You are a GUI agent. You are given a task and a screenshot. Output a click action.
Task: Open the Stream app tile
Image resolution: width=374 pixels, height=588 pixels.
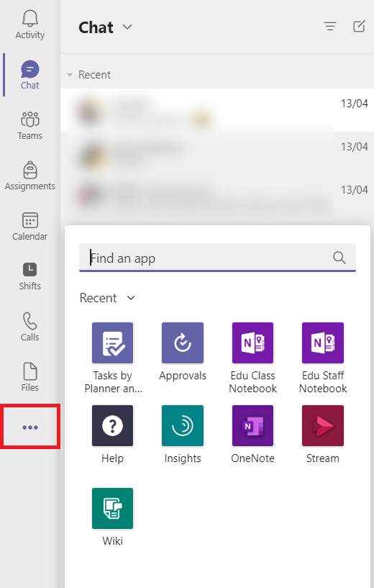click(x=323, y=425)
